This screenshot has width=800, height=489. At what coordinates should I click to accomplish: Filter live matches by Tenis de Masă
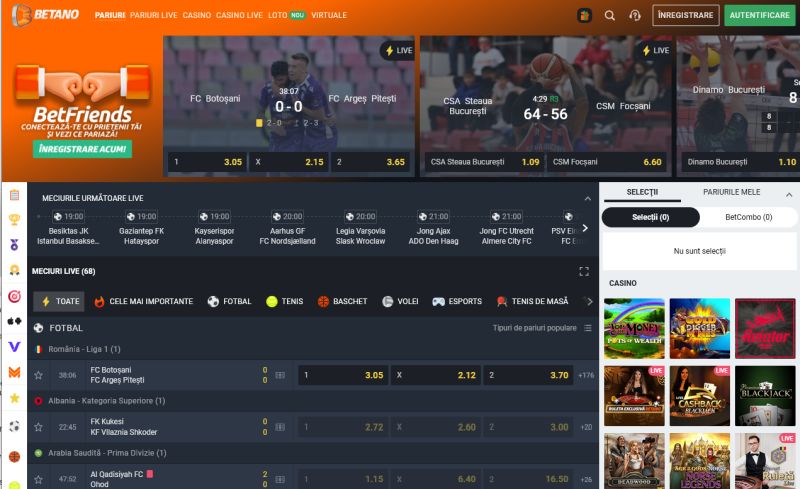pyautogui.click(x=533, y=302)
